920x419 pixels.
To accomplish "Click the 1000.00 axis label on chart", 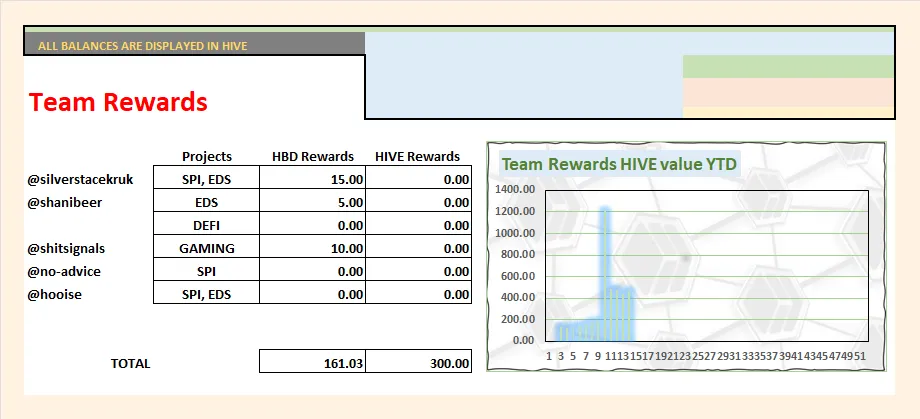I will pyautogui.click(x=515, y=232).
